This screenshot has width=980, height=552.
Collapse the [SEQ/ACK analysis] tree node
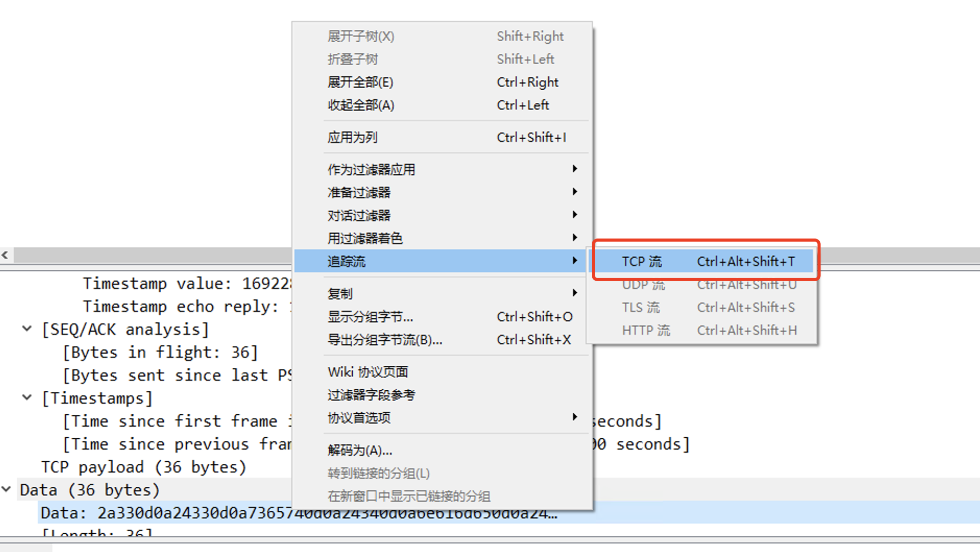(27, 329)
